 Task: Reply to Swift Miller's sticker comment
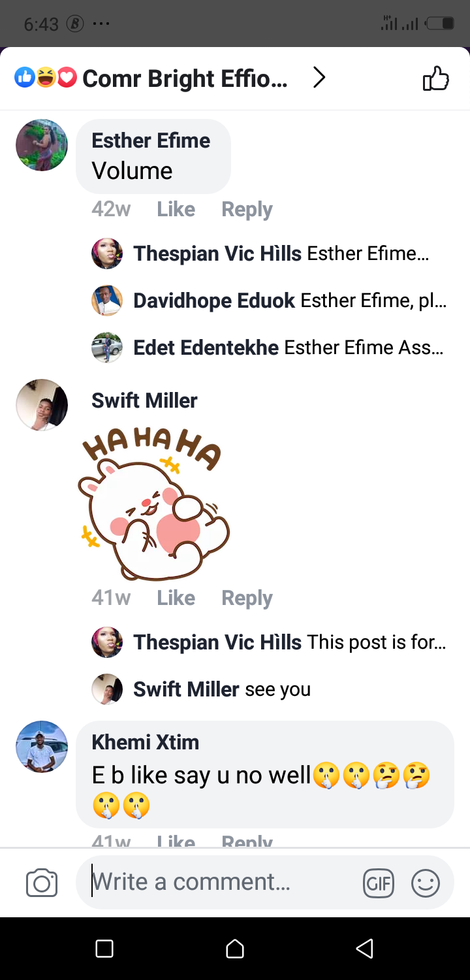[x=247, y=598]
